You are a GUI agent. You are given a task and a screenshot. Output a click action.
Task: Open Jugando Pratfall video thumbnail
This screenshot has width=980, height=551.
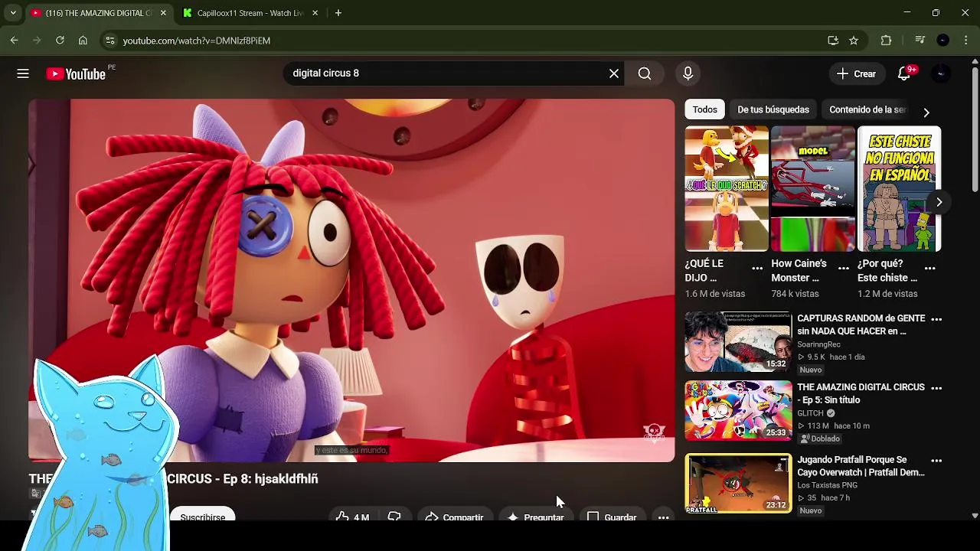click(738, 483)
